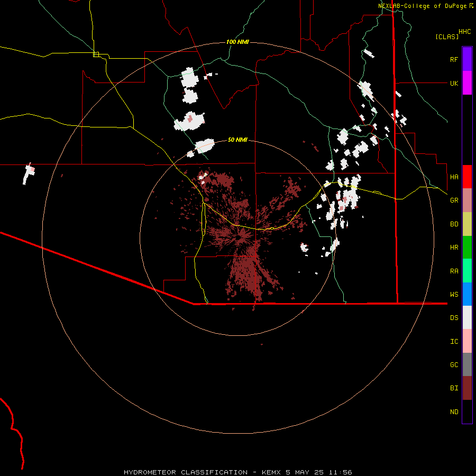The image size is (476, 476).
Task: Click the BD yellow legend swatch
Action: point(467,224)
